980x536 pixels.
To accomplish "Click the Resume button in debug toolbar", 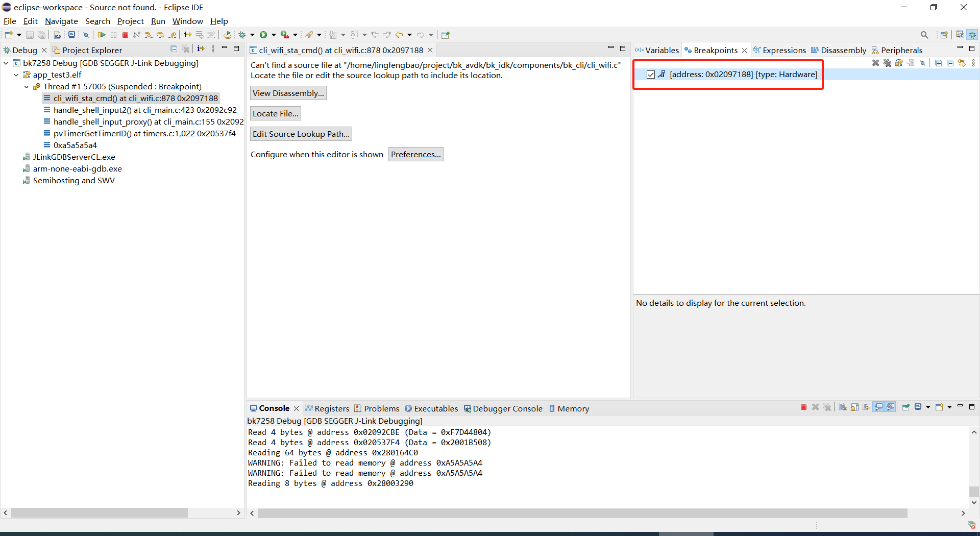I will pyautogui.click(x=102, y=35).
